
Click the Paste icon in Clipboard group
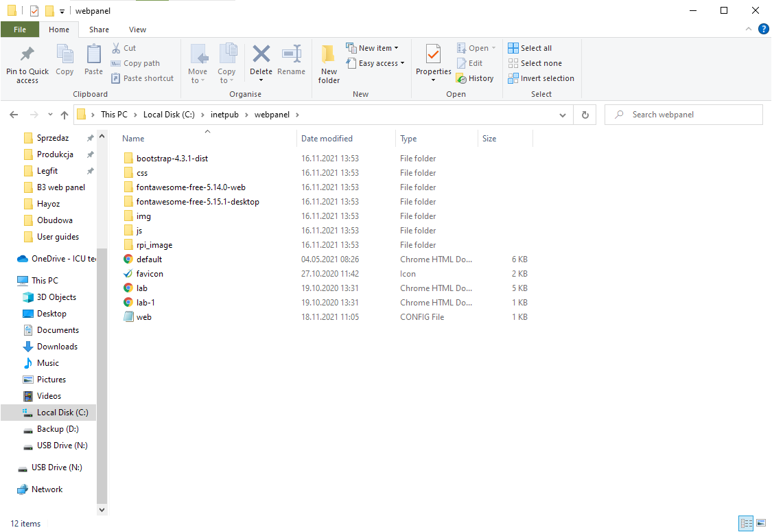93,55
